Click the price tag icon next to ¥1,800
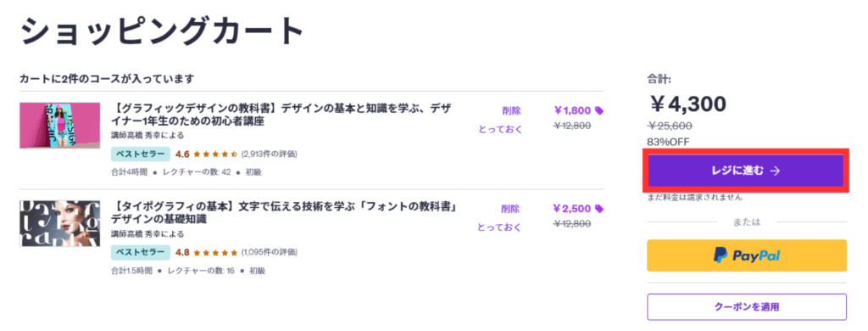The height and width of the screenshot is (331, 868). (x=599, y=110)
